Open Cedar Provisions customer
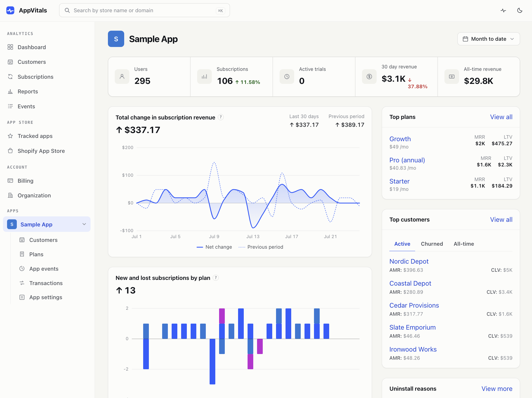532x398 pixels. (x=414, y=305)
